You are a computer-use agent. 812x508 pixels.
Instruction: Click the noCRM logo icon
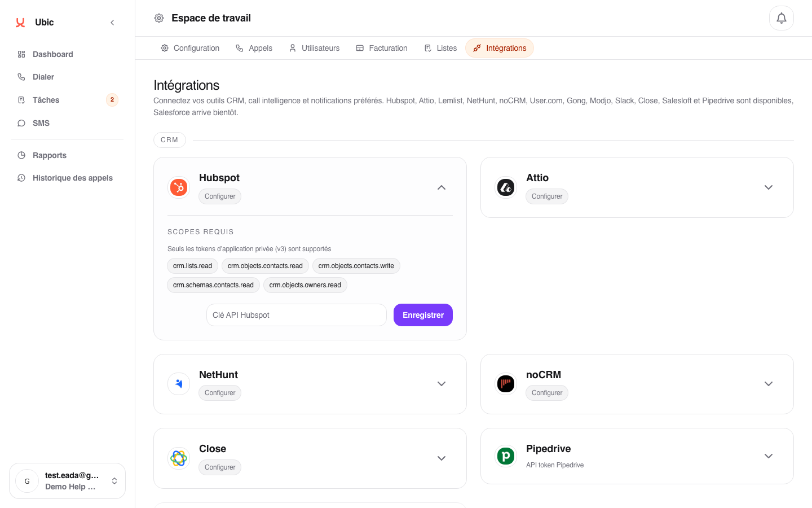(506, 384)
